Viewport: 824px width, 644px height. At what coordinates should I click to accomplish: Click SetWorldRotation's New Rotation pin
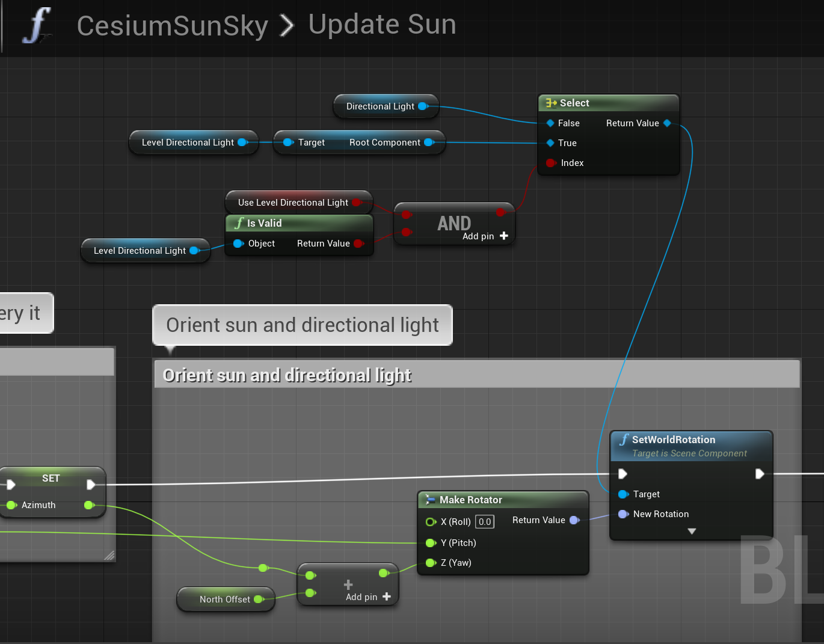(x=623, y=514)
